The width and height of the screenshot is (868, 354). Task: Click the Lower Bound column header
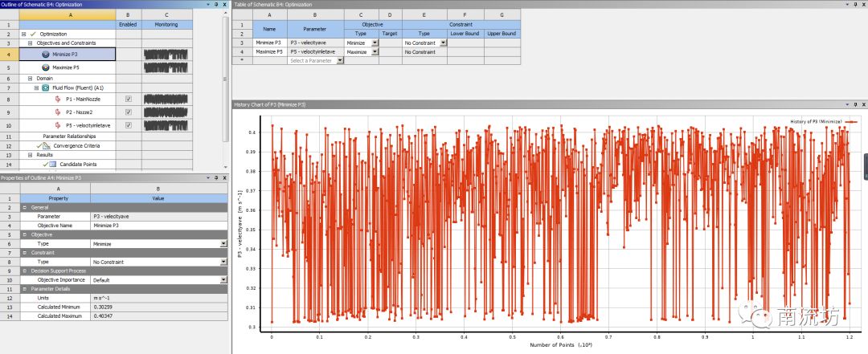pos(465,34)
